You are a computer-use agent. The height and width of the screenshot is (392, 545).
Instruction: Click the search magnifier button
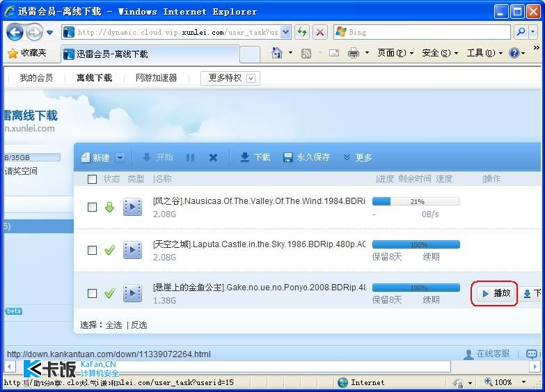click(521, 32)
